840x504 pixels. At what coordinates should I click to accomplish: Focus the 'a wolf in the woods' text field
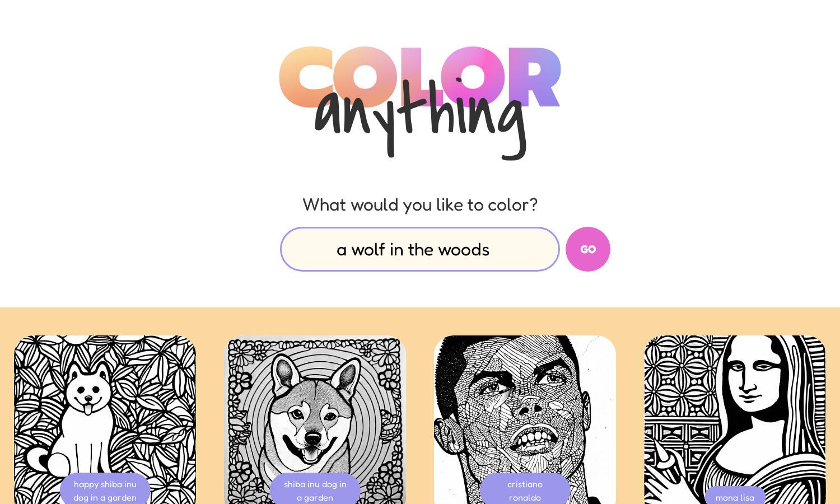pos(420,249)
